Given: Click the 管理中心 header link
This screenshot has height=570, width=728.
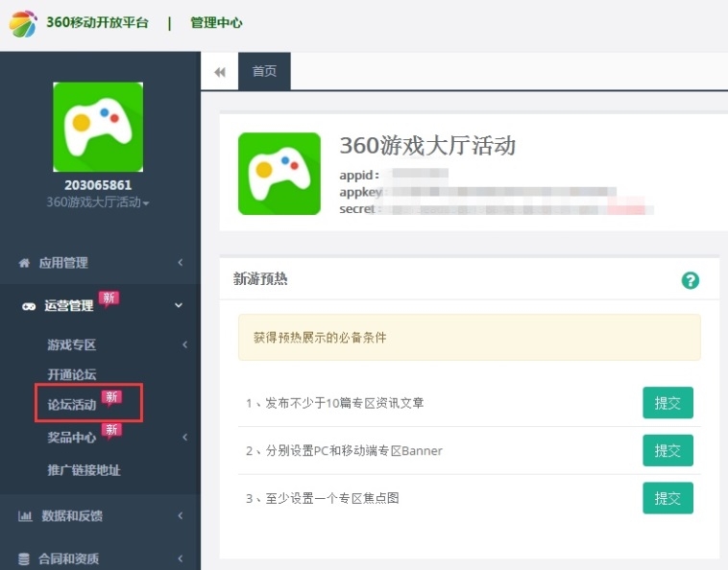Looking at the screenshot, I should tap(216, 23).
